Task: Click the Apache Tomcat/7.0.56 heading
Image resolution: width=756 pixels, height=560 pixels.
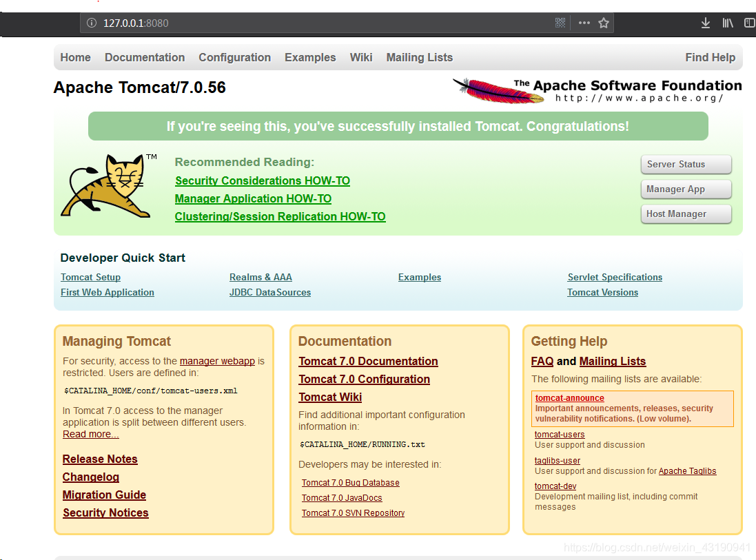Action: pyautogui.click(x=139, y=87)
